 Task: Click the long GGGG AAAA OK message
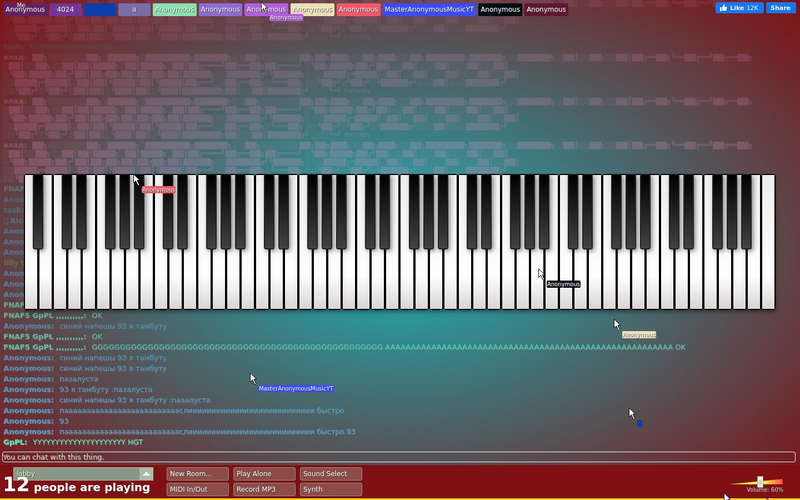point(388,347)
